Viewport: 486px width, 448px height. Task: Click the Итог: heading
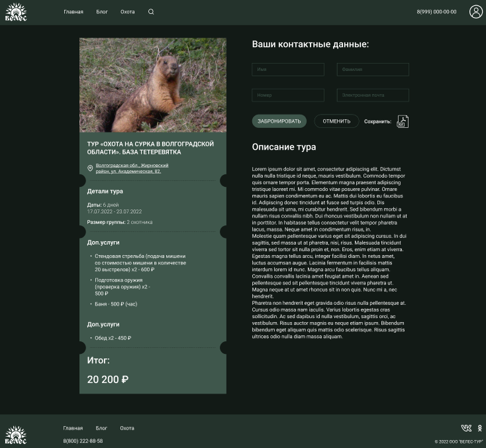coord(98,361)
